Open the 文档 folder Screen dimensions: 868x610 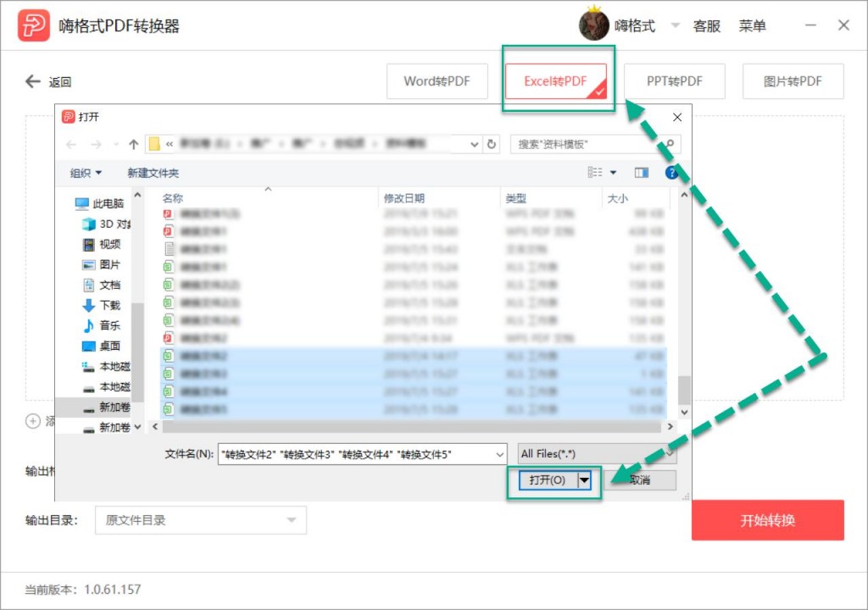[x=102, y=285]
